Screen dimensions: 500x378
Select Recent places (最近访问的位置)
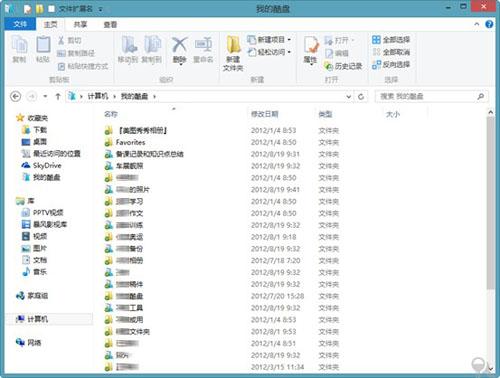[x=51, y=154]
